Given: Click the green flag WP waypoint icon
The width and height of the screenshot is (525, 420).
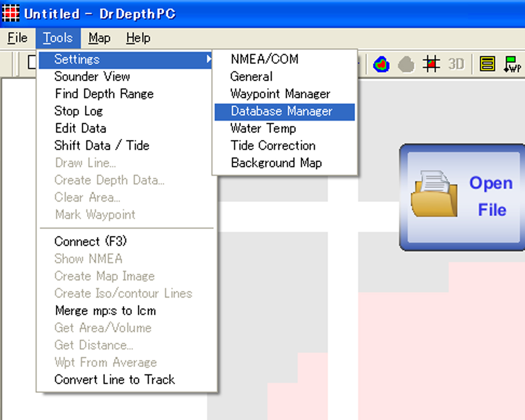Looking at the screenshot, I should point(512,64).
